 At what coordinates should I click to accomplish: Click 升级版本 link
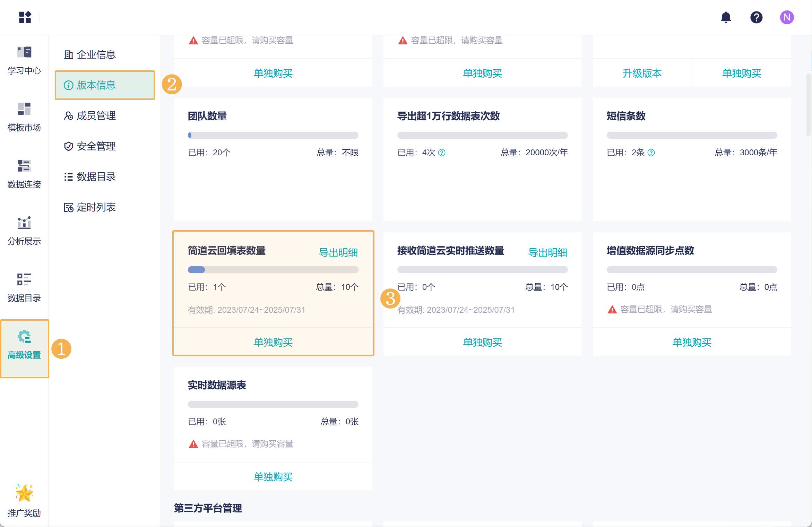[642, 73]
